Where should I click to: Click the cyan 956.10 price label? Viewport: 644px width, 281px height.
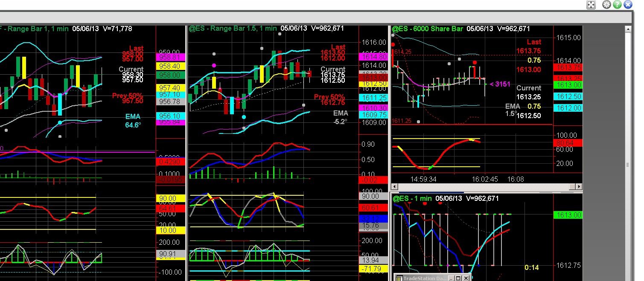171,116
